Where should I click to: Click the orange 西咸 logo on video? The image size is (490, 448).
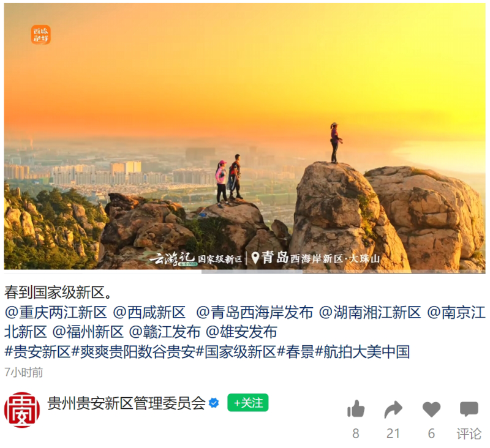40,35
